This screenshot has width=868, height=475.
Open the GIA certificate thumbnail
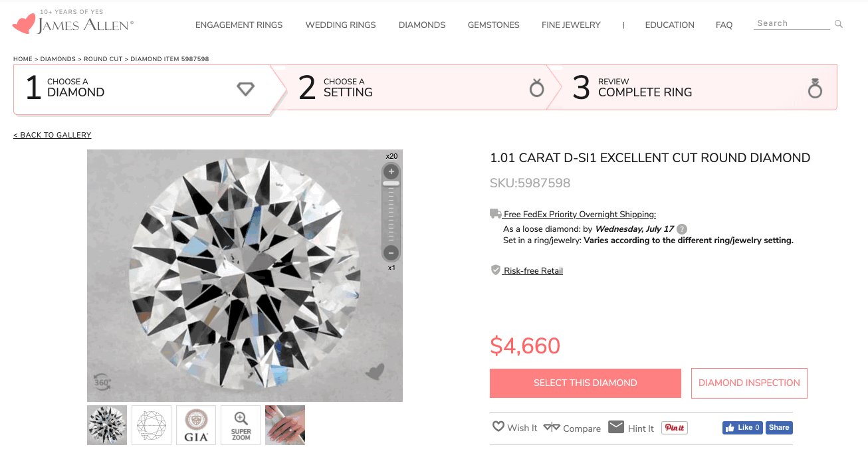196,425
